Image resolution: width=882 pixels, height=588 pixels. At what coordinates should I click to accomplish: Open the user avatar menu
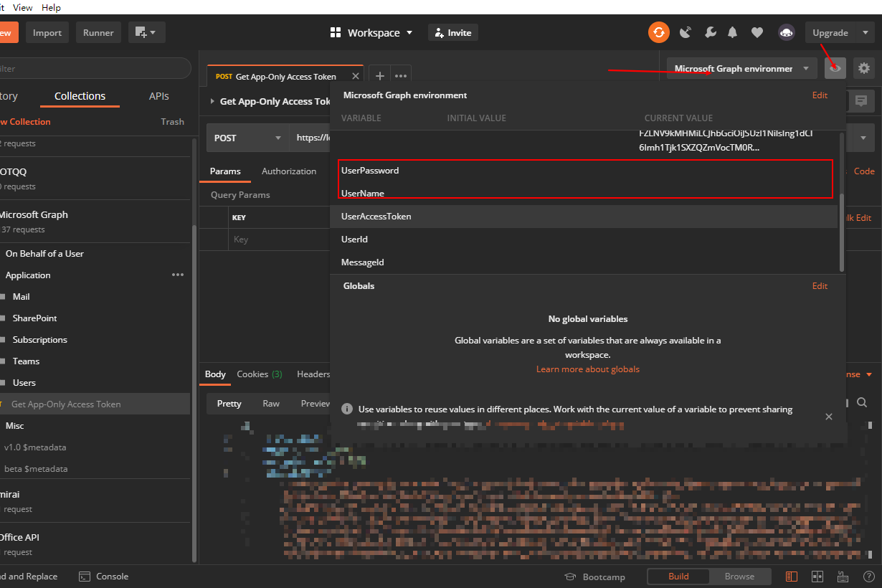click(787, 32)
